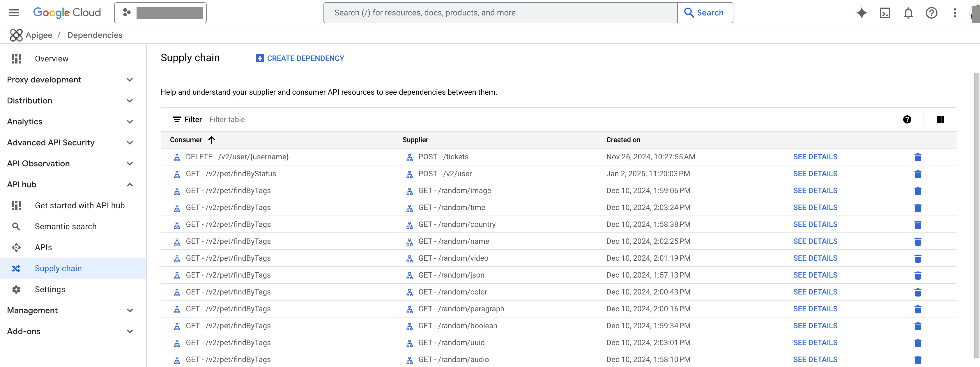
Task: Activate Cloud Shell terminal icon
Action: pos(885,13)
